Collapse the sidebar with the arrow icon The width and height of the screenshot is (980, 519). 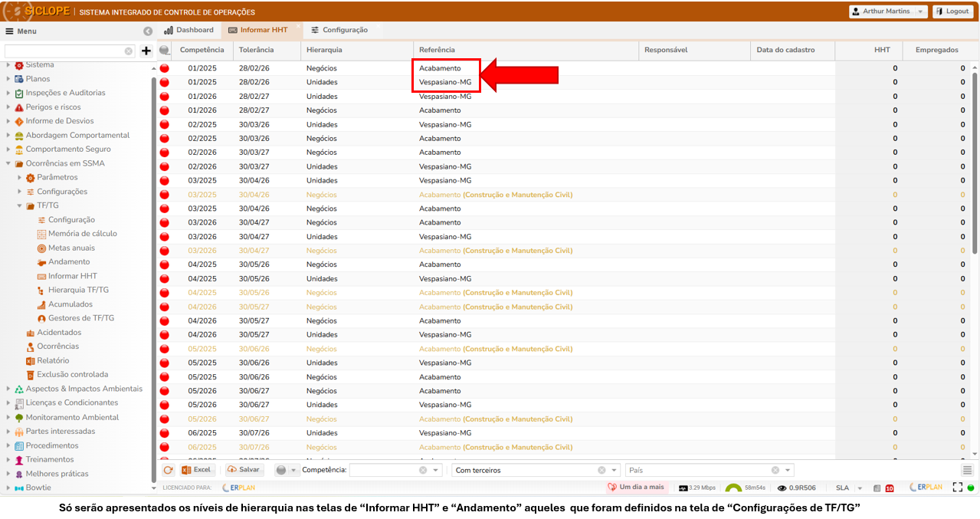[148, 31]
